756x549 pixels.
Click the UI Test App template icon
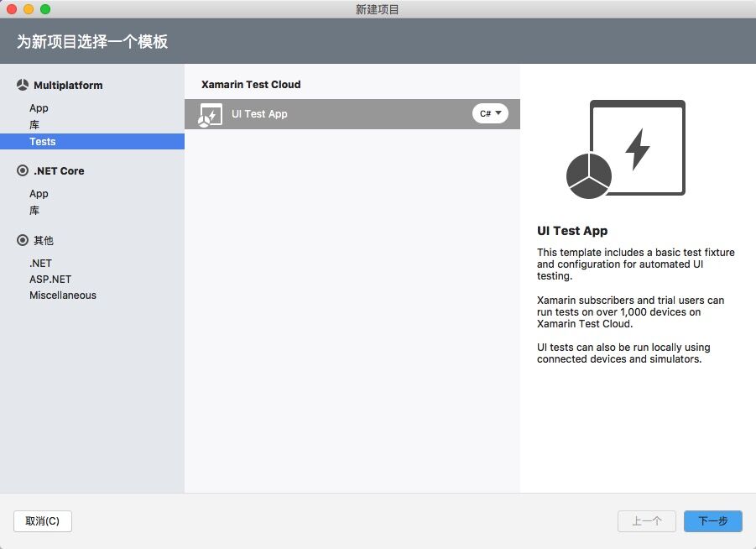click(210, 114)
